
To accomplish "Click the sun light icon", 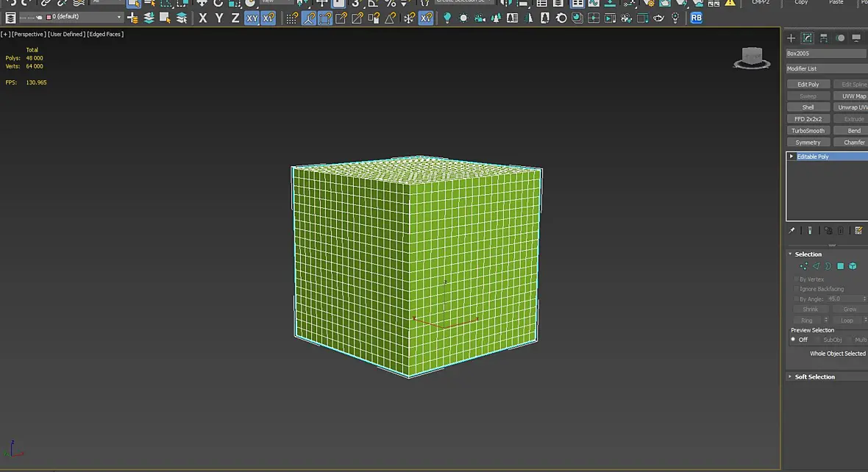I will click(463, 18).
